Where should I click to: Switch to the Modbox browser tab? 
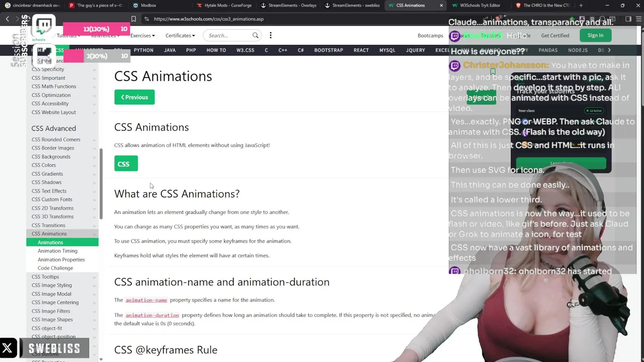click(145, 5)
